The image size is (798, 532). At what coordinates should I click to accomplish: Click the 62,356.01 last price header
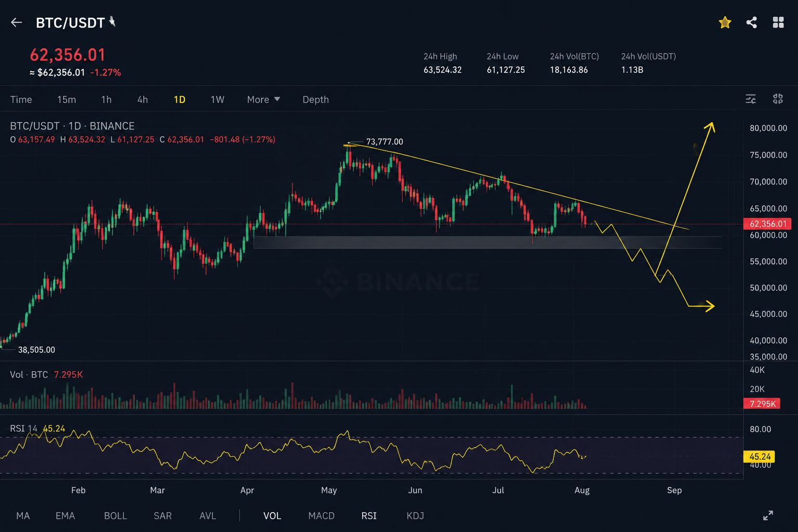coord(68,55)
